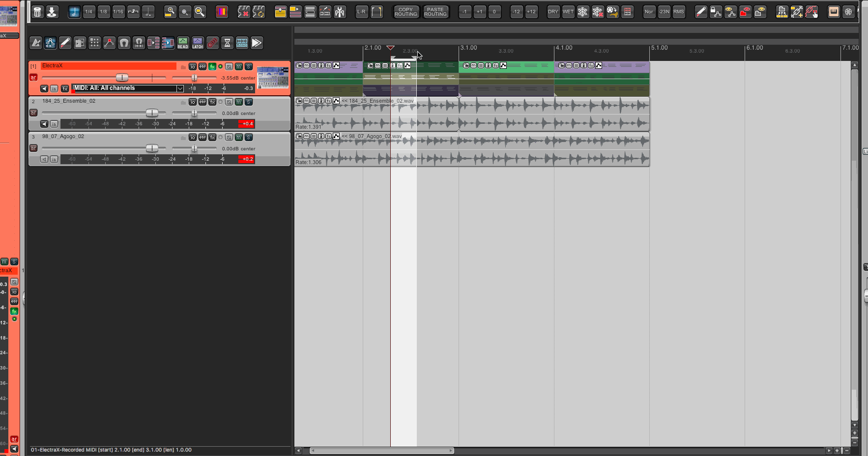
Task: Set grid to 1/16
Action: [118, 12]
